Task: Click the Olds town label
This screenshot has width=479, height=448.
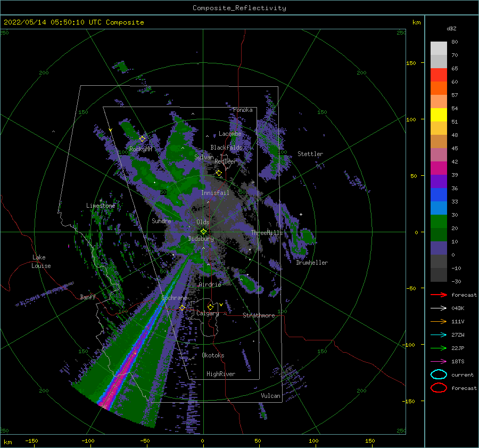Action: click(x=203, y=222)
